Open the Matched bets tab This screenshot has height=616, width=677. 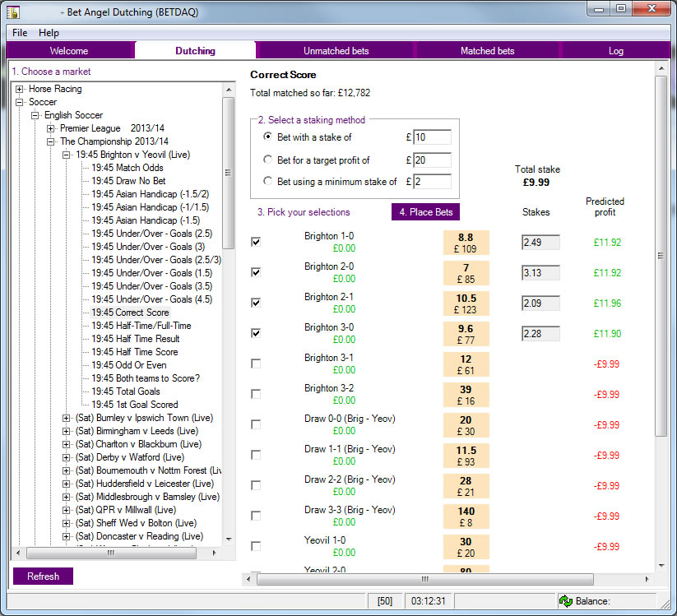click(x=487, y=51)
